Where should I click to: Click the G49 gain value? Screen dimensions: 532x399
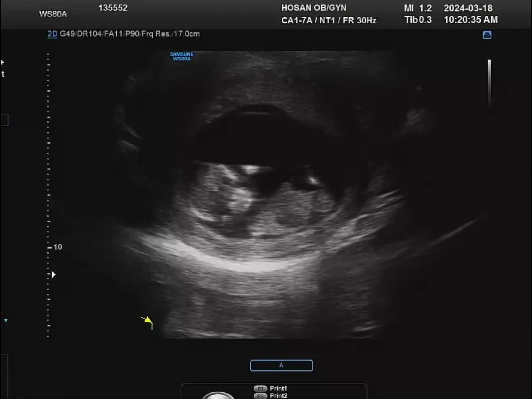(67, 34)
